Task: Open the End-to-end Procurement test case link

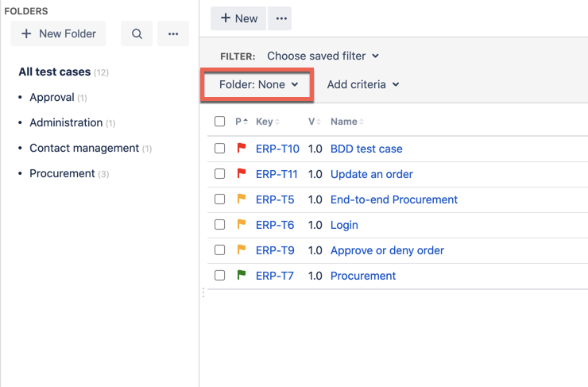Action: tap(393, 199)
